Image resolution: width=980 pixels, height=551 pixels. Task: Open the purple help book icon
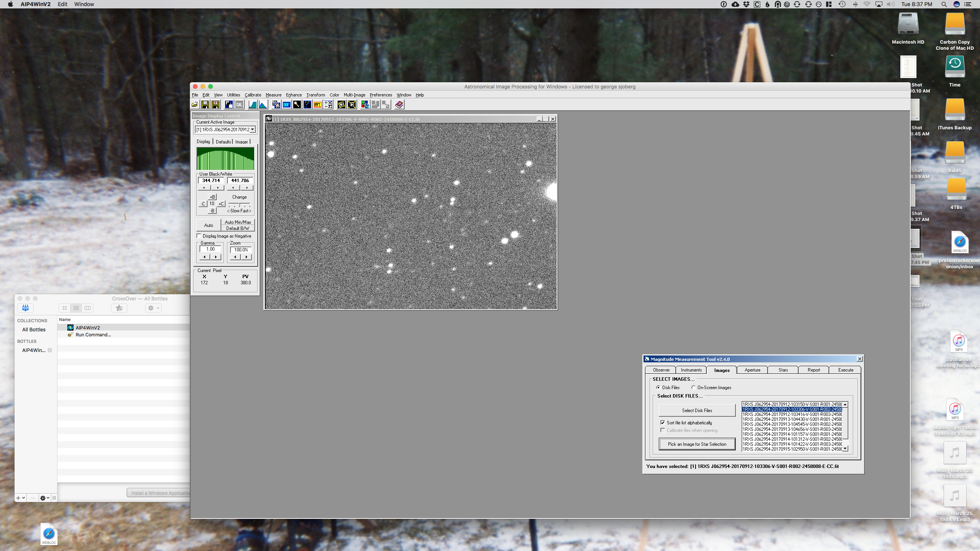point(399,104)
